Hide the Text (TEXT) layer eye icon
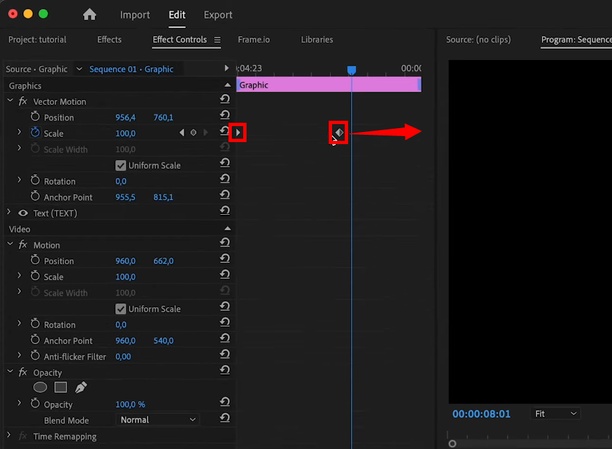The image size is (612, 449). click(x=23, y=213)
